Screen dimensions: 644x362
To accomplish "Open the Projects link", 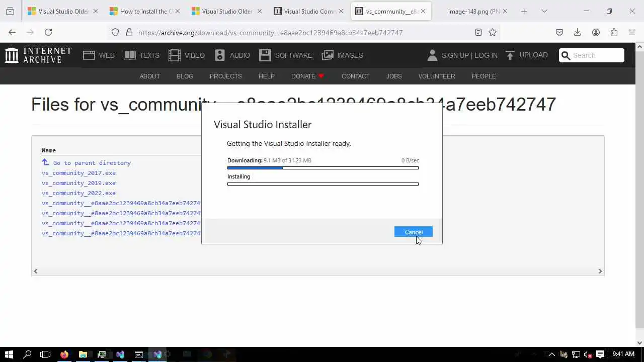I will click(225, 76).
